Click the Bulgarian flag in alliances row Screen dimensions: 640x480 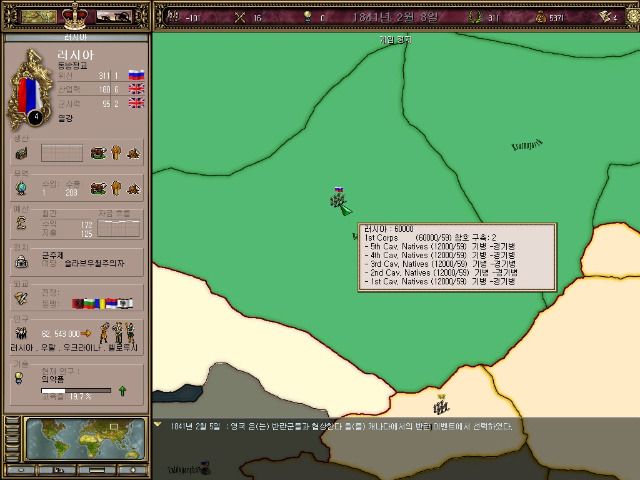point(89,304)
